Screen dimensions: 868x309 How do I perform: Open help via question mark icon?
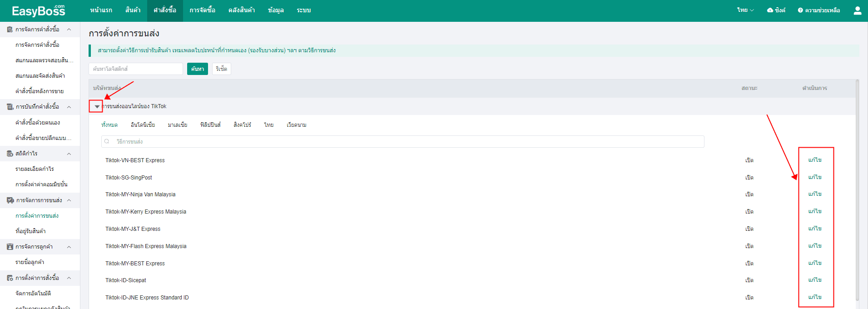800,10
